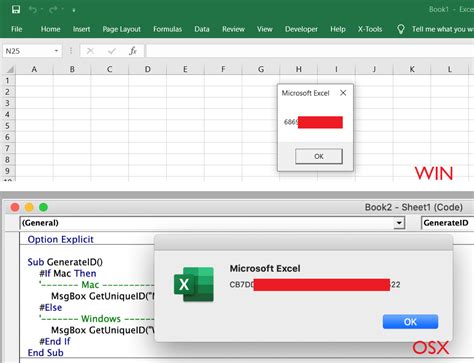
Task: Expand the Name Box dropdown arrow
Action: pos(56,51)
